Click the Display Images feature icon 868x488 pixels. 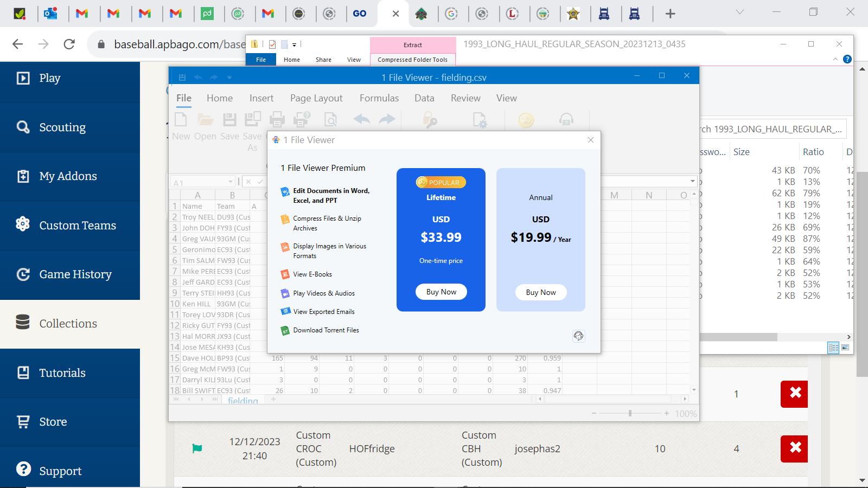coord(285,247)
